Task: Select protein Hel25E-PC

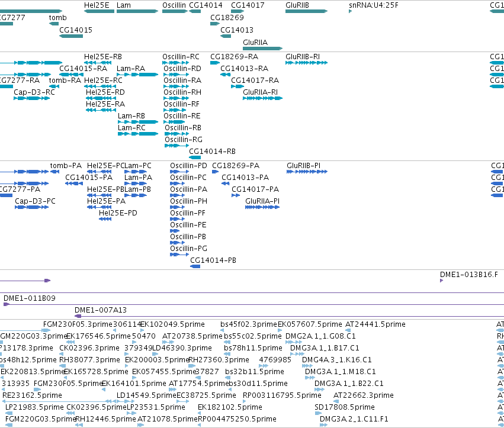Action: click(99, 172)
